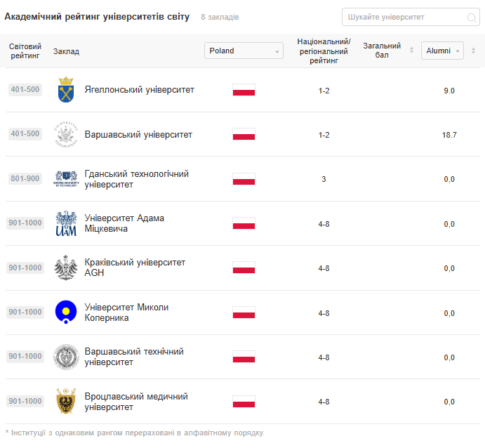This screenshot has height=448, width=485.
Task: Click the search magnifier icon
Action: pos(472,18)
